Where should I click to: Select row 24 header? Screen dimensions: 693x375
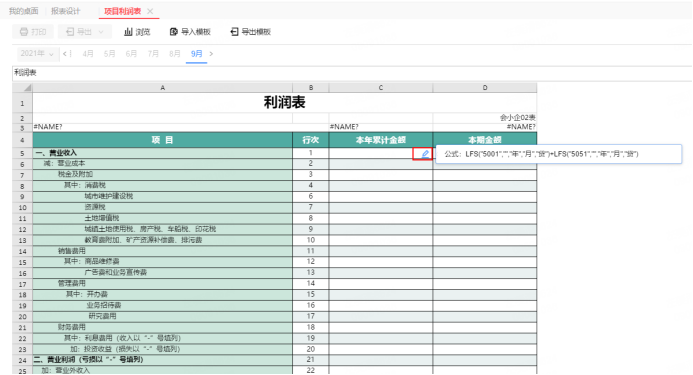(23, 360)
